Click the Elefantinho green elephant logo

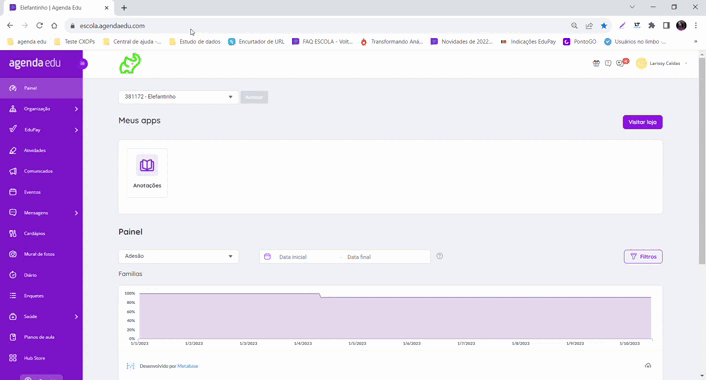tap(130, 63)
